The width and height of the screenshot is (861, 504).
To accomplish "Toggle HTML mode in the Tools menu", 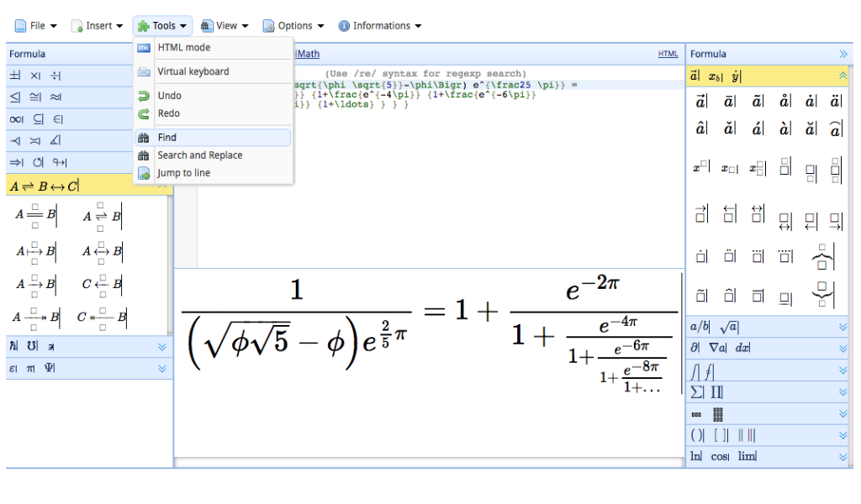I will coord(183,48).
